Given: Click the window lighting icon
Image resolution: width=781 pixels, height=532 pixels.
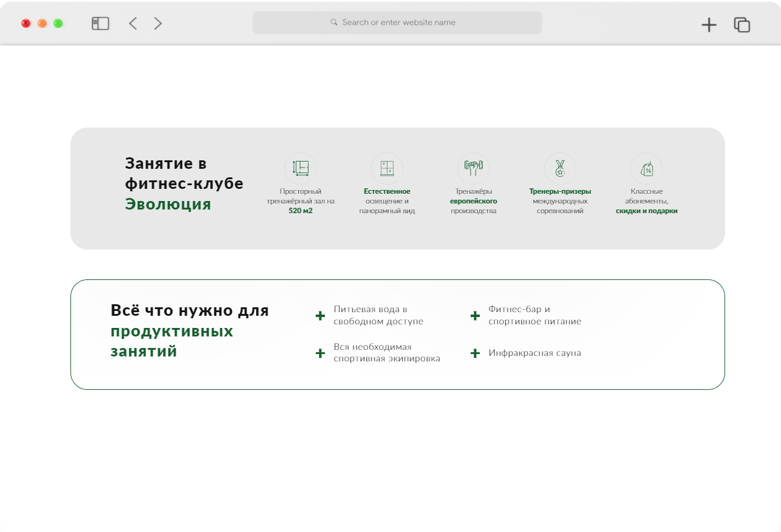Looking at the screenshot, I should coord(387,168).
